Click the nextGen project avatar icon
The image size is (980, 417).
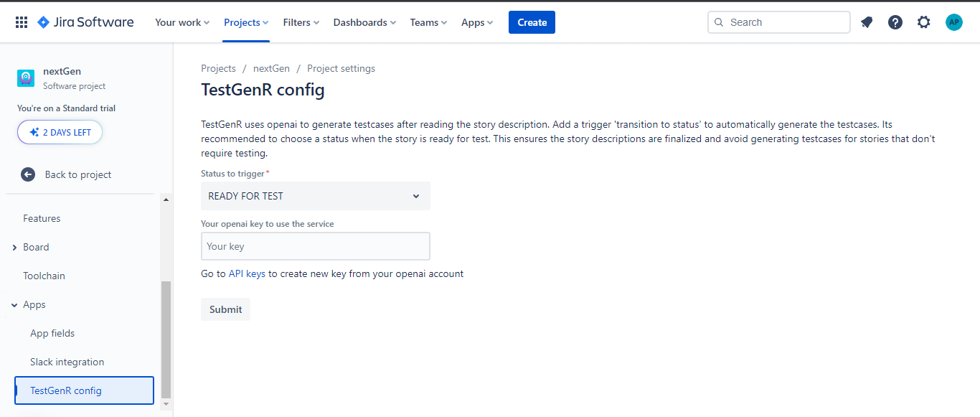pyautogui.click(x=26, y=78)
